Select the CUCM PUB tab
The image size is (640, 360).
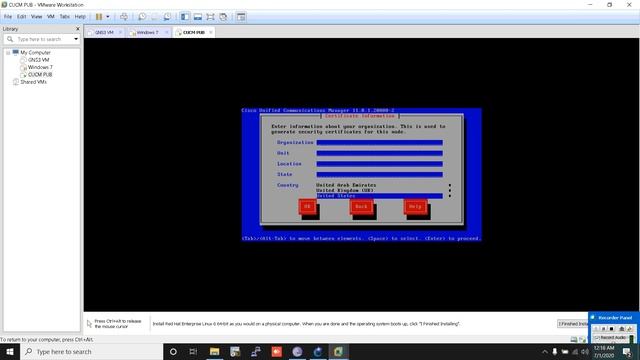pos(193,32)
